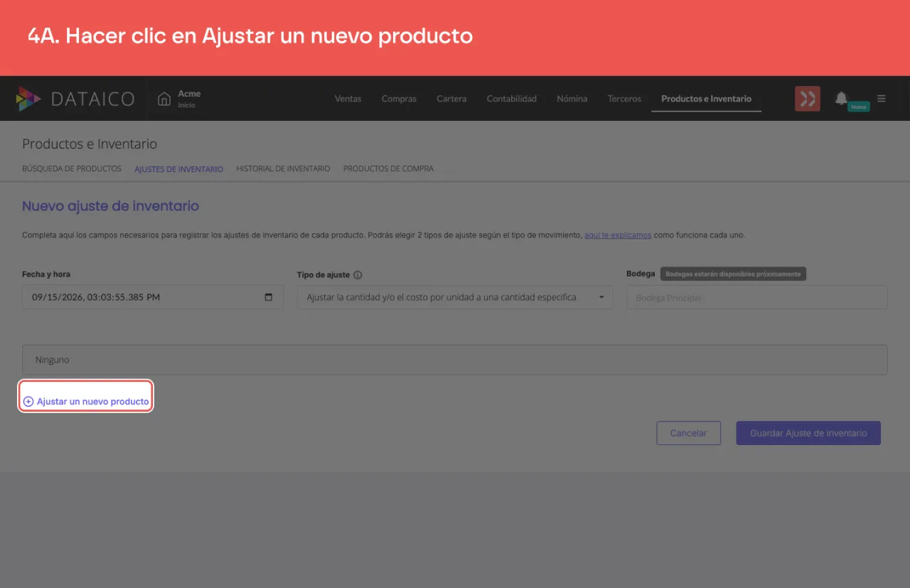
Task: Click Ajustar un nuevo producto link
Action: pos(86,402)
